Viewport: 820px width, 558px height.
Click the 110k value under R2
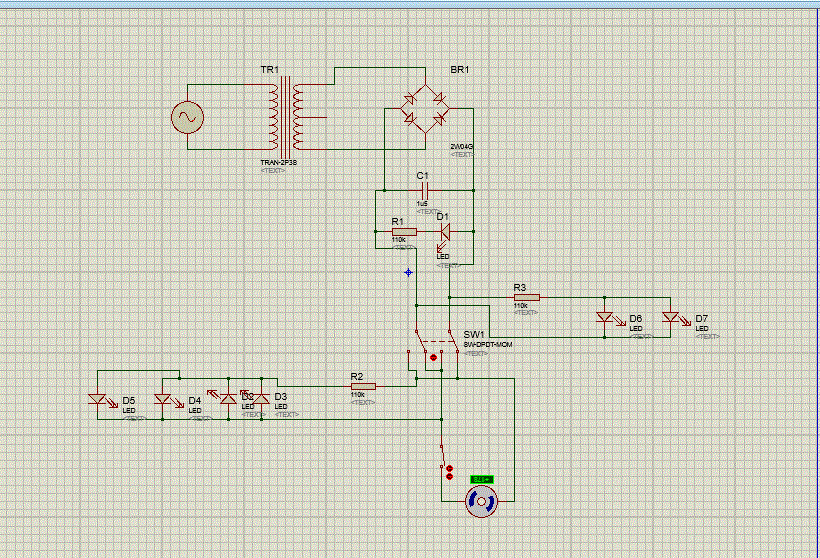tap(358, 394)
